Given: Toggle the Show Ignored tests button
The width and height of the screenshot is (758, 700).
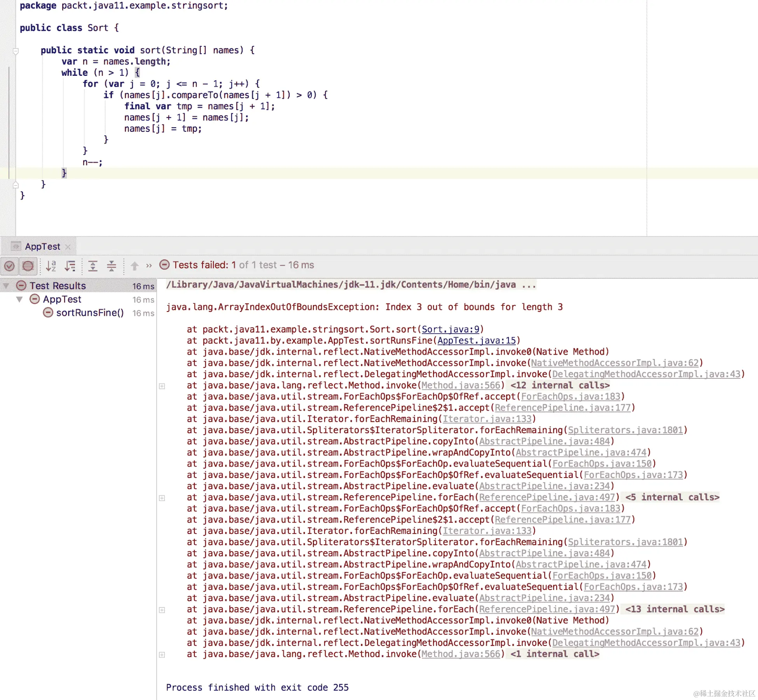Looking at the screenshot, I should [x=28, y=266].
